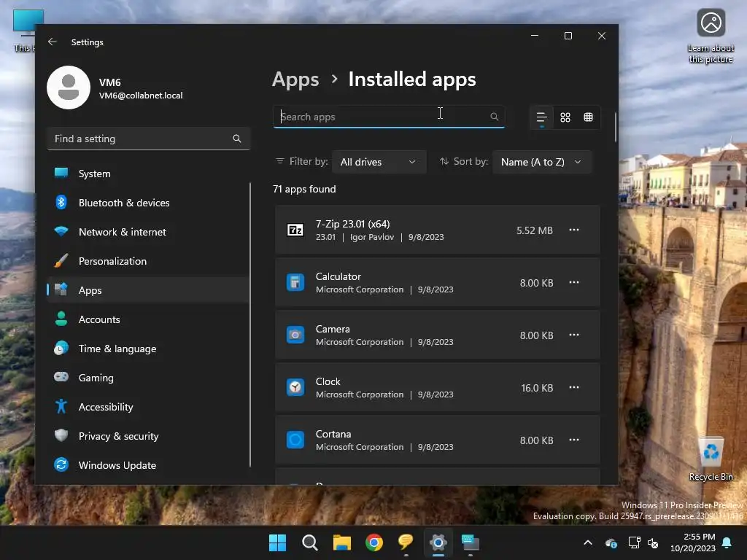Viewport: 747px width, 560px height.
Task: Click the 'Calculator' app name
Action: point(338,276)
